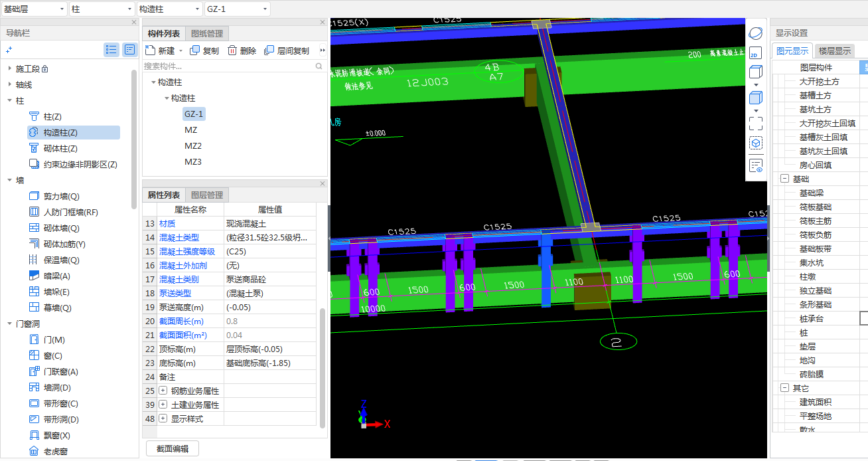Collapse the 基础 layer group
868x461 pixels.
[784, 179]
